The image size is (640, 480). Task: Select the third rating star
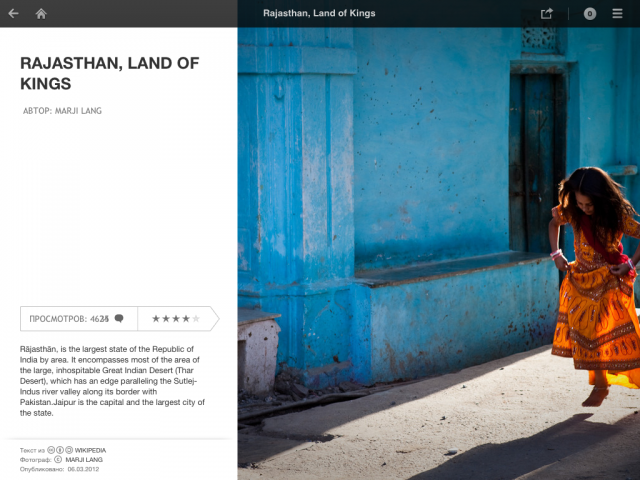pyautogui.click(x=176, y=319)
